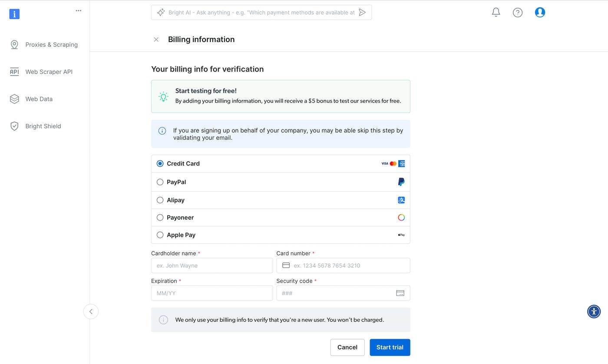Focus the Bright AI ask anything field
Viewport: 608px width, 364px height.
click(x=261, y=12)
